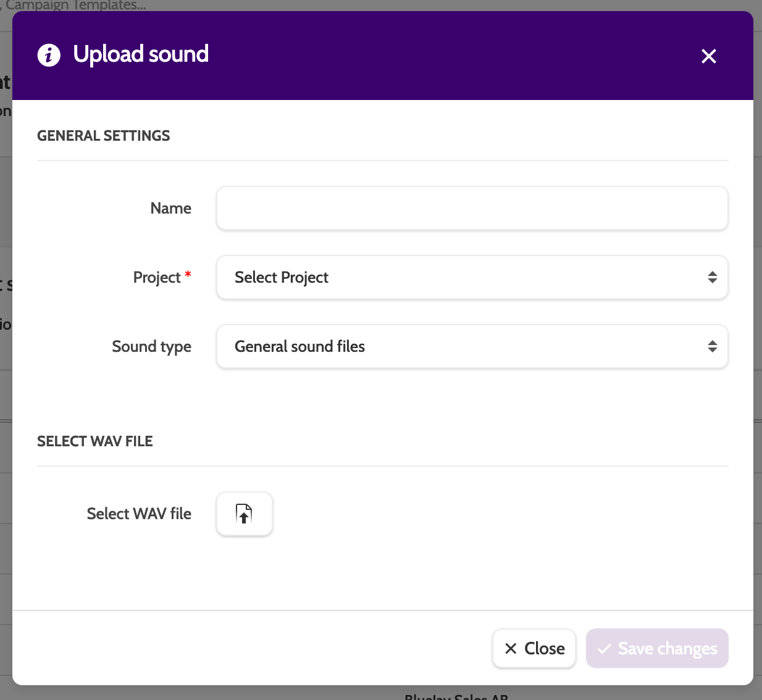Click the checkmark icon in Save changes
The image size is (762, 700).
click(x=605, y=649)
